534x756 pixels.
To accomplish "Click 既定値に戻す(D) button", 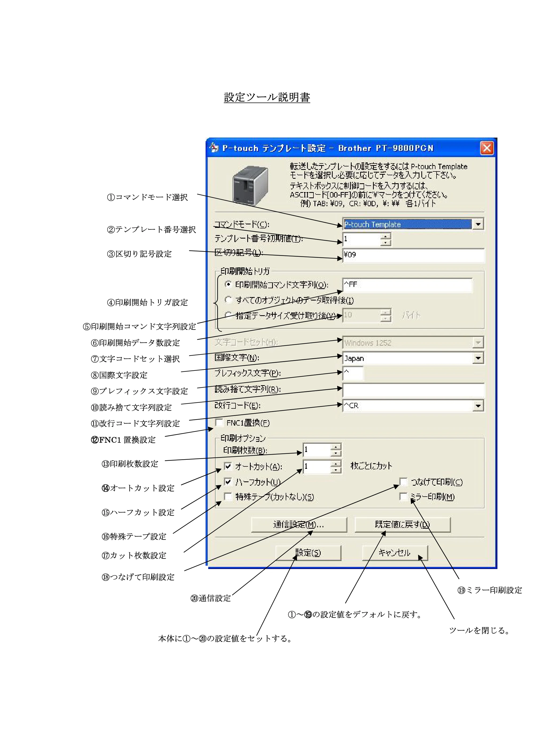I will (x=403, y=524).
